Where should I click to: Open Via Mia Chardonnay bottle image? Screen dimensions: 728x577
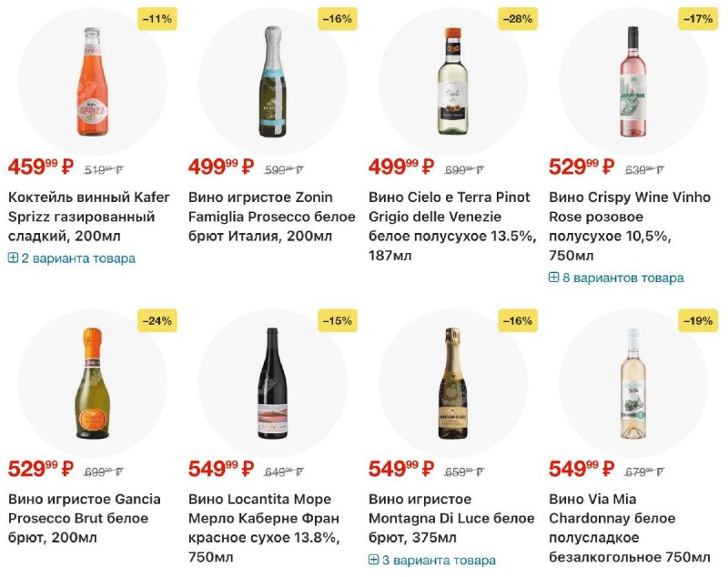click(x=632, y=382)
